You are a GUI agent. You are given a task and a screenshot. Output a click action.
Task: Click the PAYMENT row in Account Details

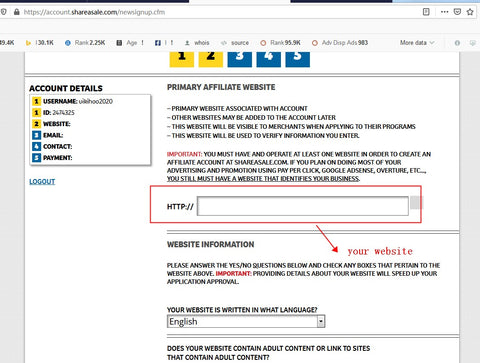(x=52, y=158)
